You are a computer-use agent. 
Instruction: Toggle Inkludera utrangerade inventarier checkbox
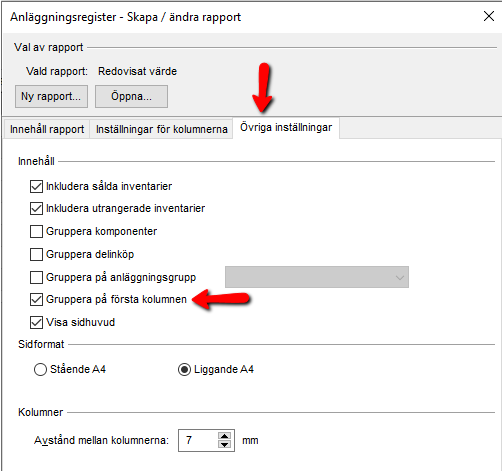click(x=36, y=209)
